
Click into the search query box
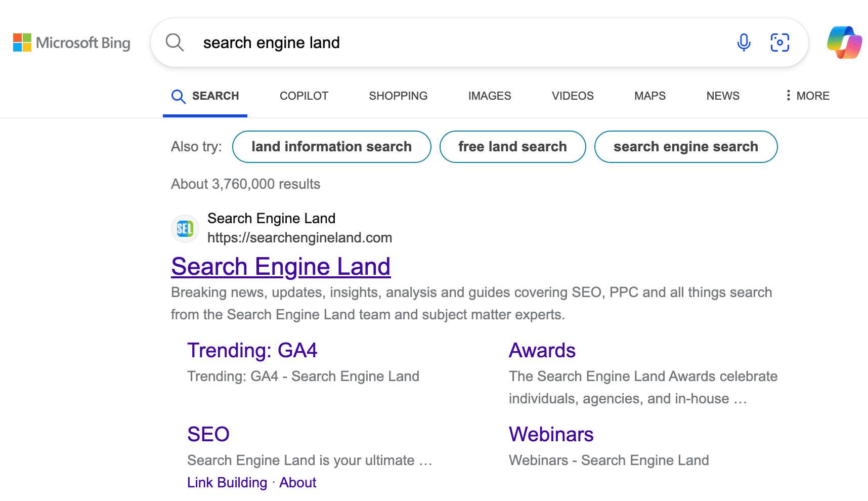tap(455, 43)
